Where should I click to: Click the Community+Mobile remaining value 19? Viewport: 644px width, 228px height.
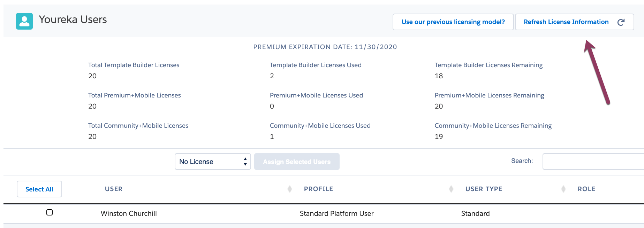tap(439, 136)
